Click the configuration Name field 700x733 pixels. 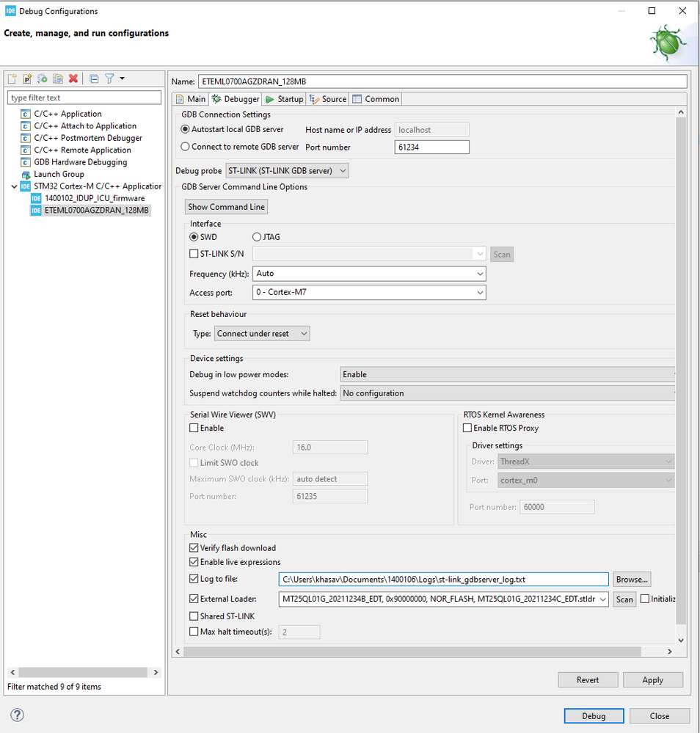click(x=442, y=81)
